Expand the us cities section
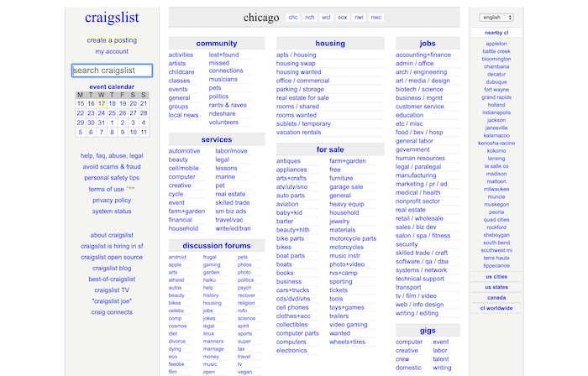The width and height of the screenshot is (588, 376). click(496, 276)
